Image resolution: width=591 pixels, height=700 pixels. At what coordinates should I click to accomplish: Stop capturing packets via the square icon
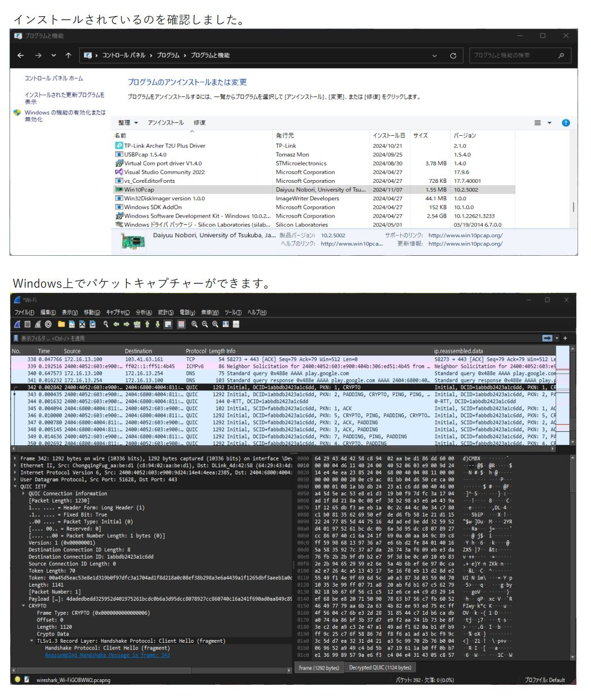pos(27,324)
